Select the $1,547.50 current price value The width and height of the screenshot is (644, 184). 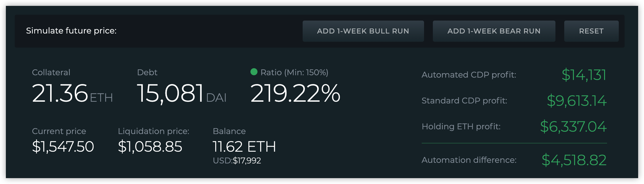click(63, 146)
